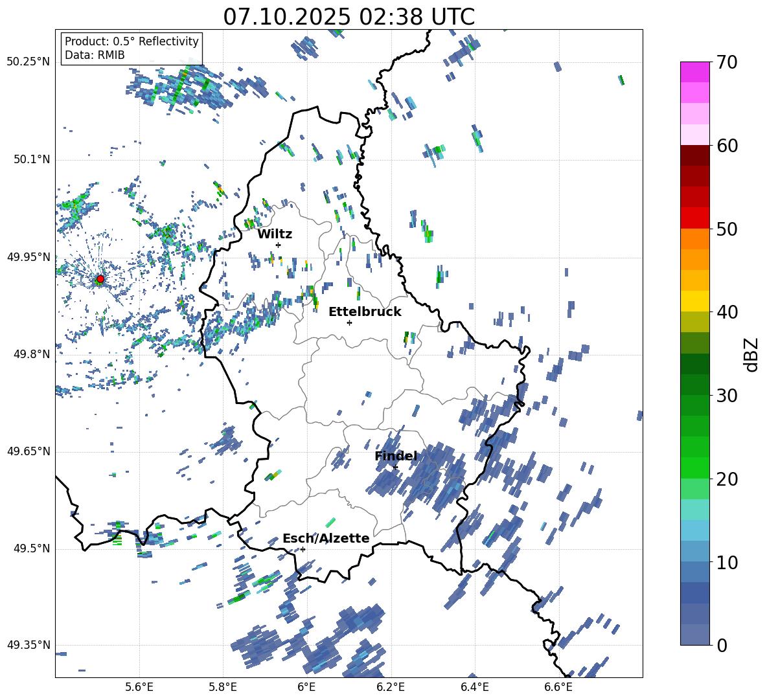Select the Ettelbruck city label
767x700 pixels.
pos(364,311)
